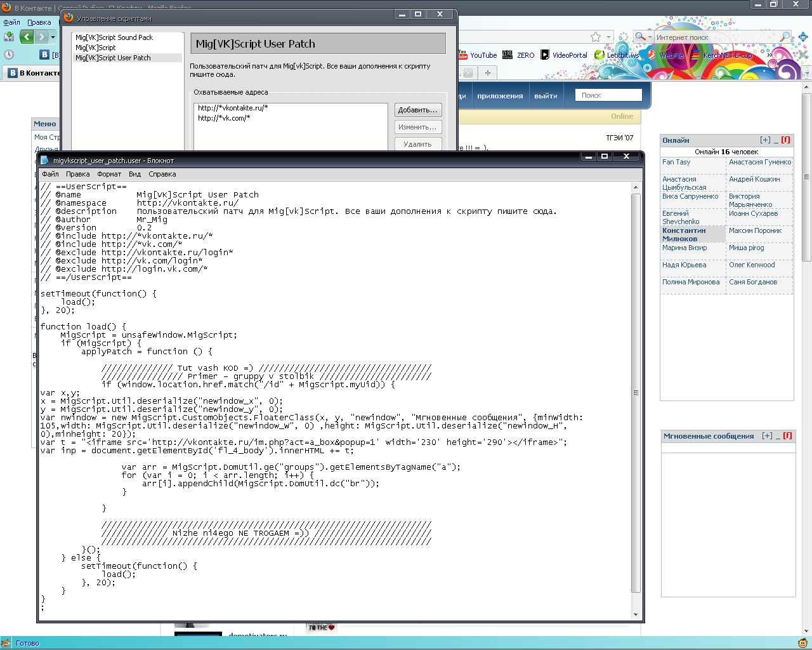Click the Firefox icon in script manager title bar
Screen dimensions: 812x650
[69, 18]
